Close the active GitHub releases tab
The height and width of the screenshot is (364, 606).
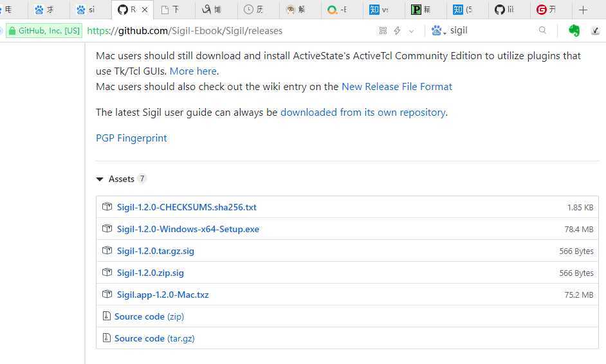tap(145, 10)
